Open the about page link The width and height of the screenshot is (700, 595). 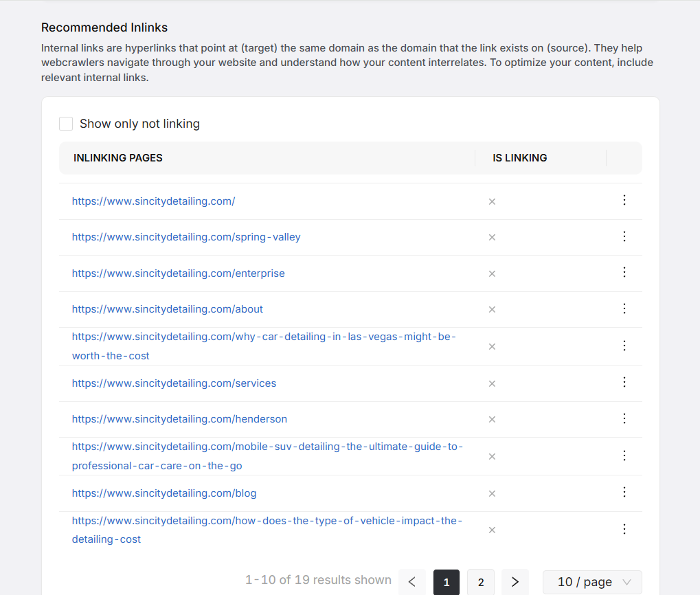168,309
